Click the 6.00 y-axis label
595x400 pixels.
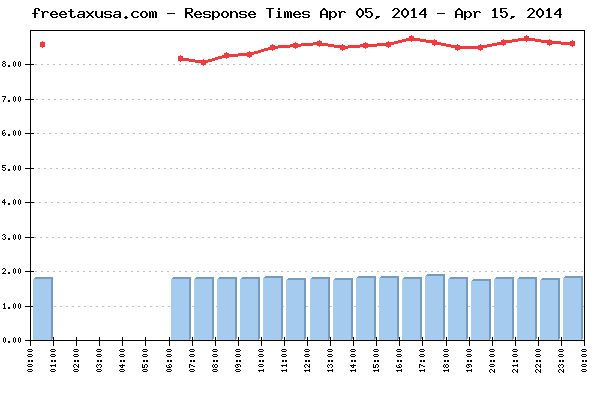point(11,134)
